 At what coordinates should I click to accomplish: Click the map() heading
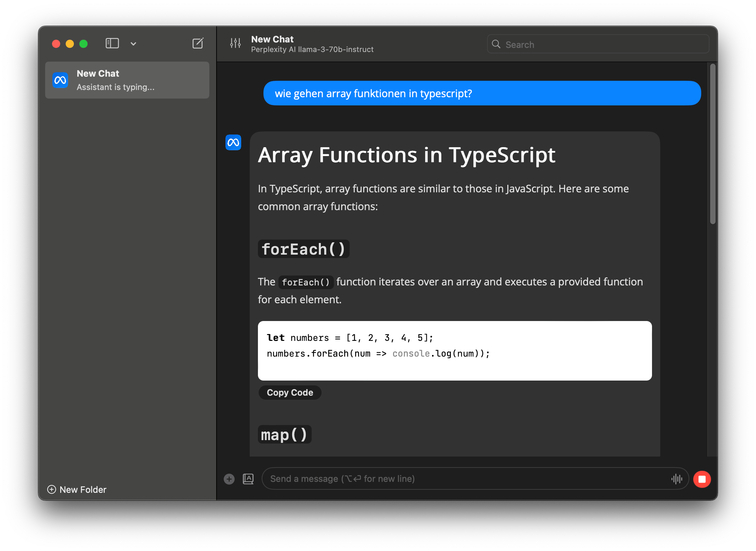[x=284, y=434]
